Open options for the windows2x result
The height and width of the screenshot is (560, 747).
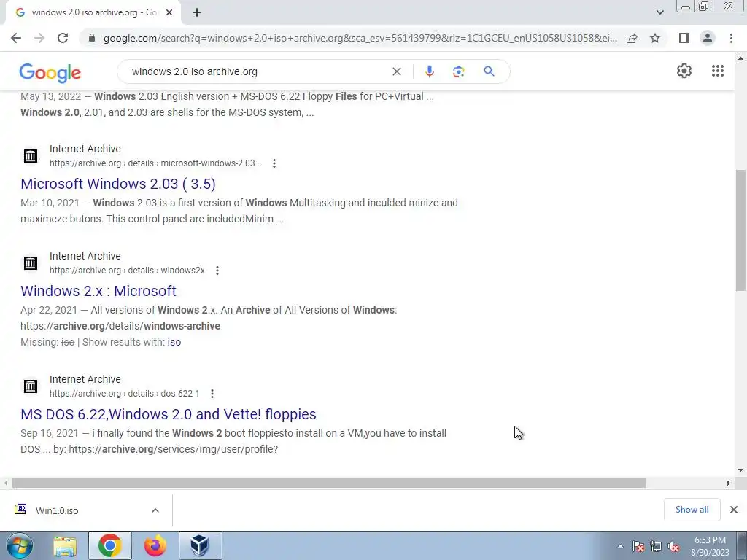[217, 271]
